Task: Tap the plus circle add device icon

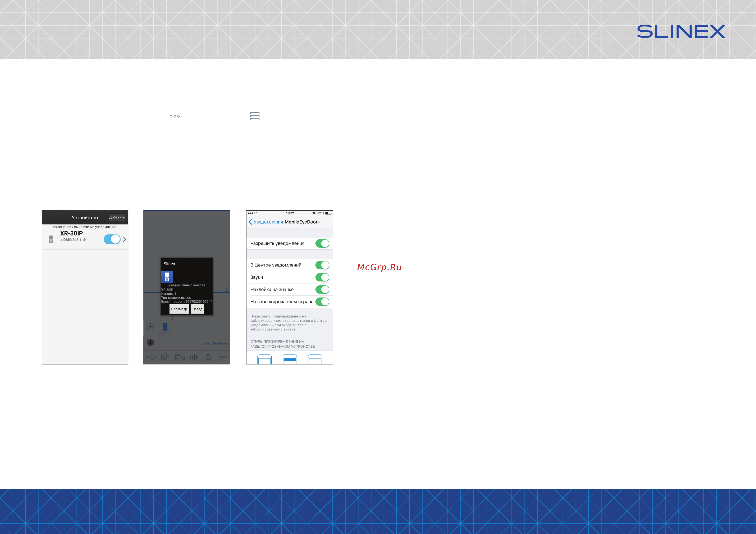Action: (150, 327)
